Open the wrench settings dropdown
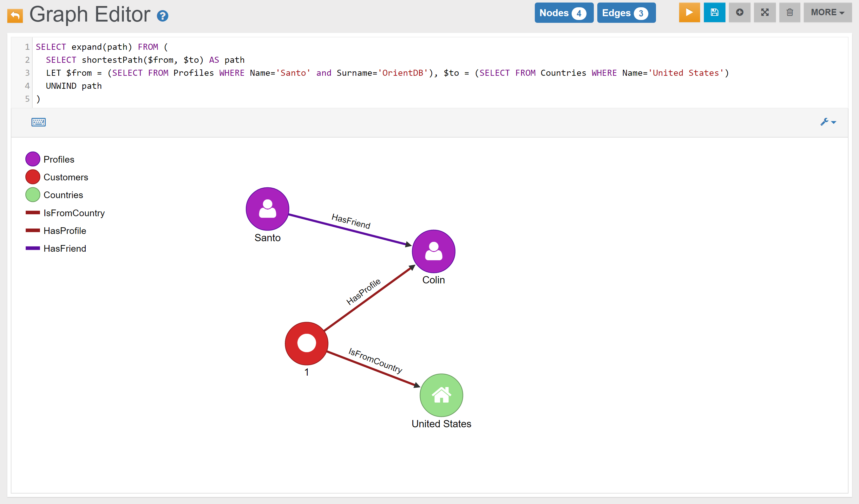The image size is (859, 504). pyautogui.click(x=828, y=122)
